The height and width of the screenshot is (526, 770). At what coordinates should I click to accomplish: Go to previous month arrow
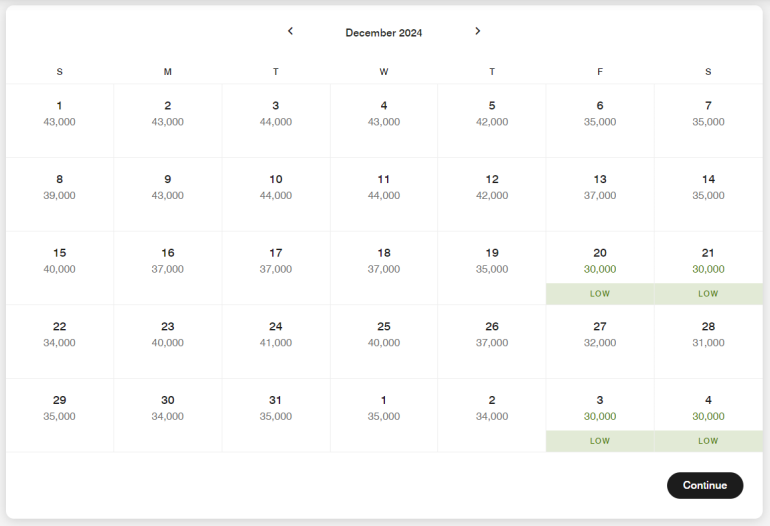[x=290, y=31]
